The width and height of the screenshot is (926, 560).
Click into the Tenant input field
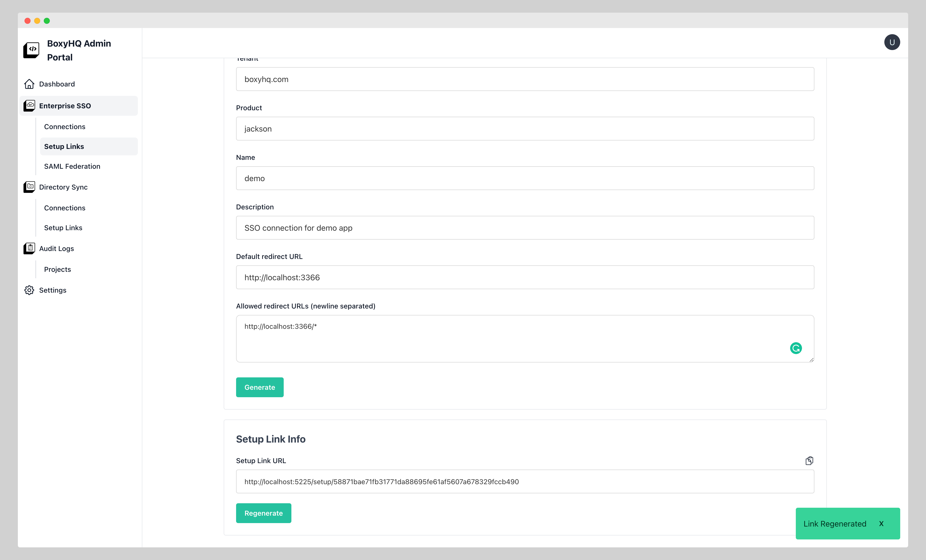point(525,79)
